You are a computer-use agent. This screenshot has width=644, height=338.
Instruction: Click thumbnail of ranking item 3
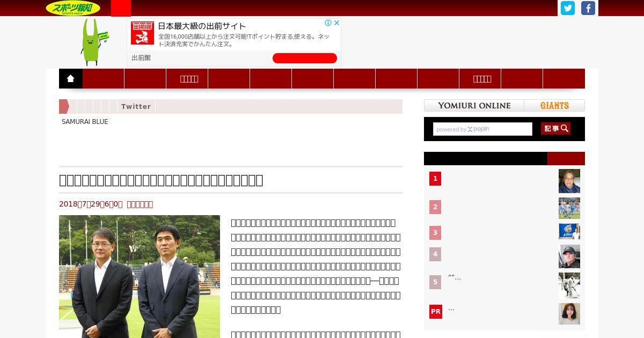[569, 231]
